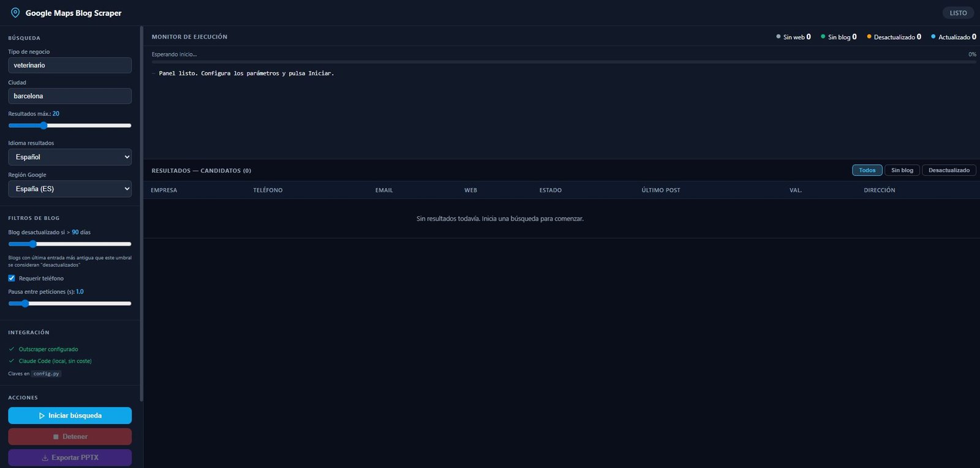Click the Esperando inicio... status text
The height and width of the screenshot is (468, 980).
point(175,55)
